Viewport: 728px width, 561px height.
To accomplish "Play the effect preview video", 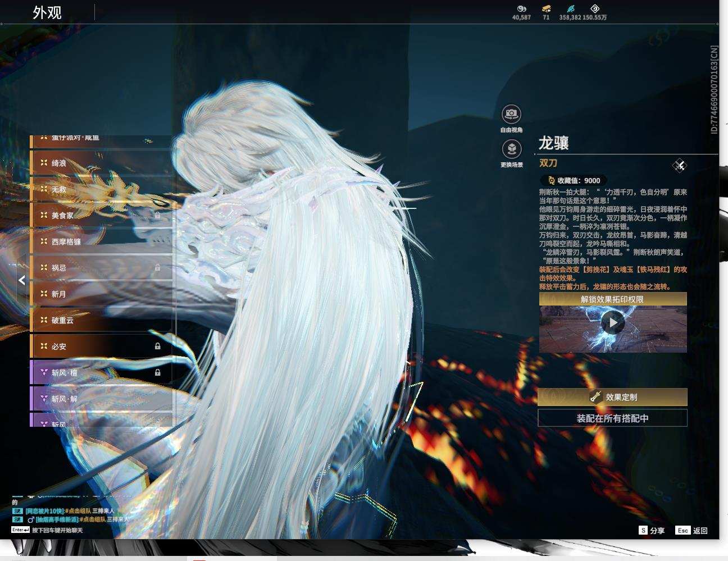I will tap(612, 323).
